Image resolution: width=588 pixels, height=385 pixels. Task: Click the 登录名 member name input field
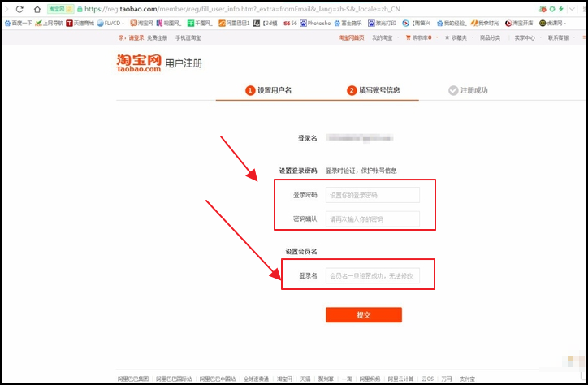click(x=373, y=276)
